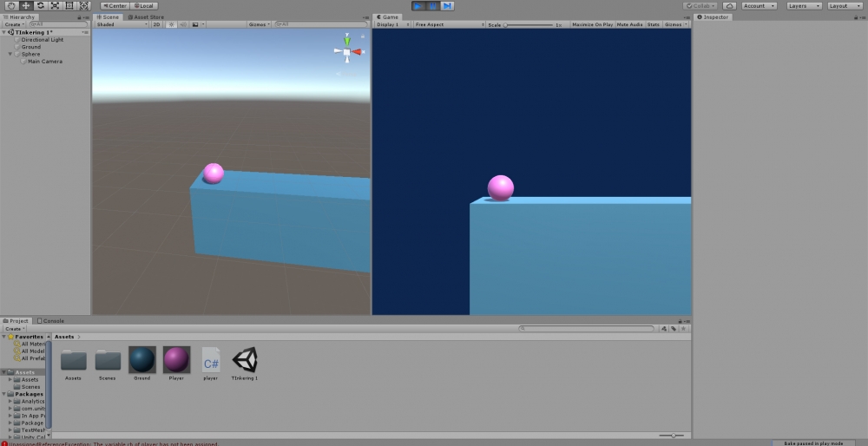Select the combined Transform tool

(x=83, y=5)
